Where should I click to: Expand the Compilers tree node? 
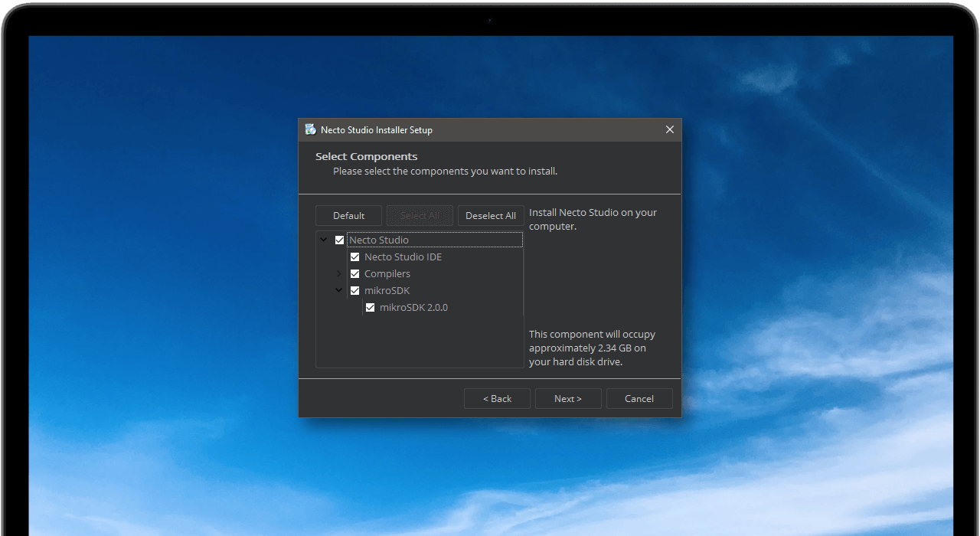click(339, 273)
